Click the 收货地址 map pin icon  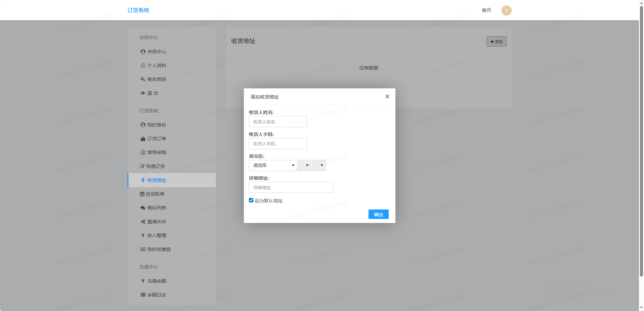pyautogui.click(x=143, y=180)
